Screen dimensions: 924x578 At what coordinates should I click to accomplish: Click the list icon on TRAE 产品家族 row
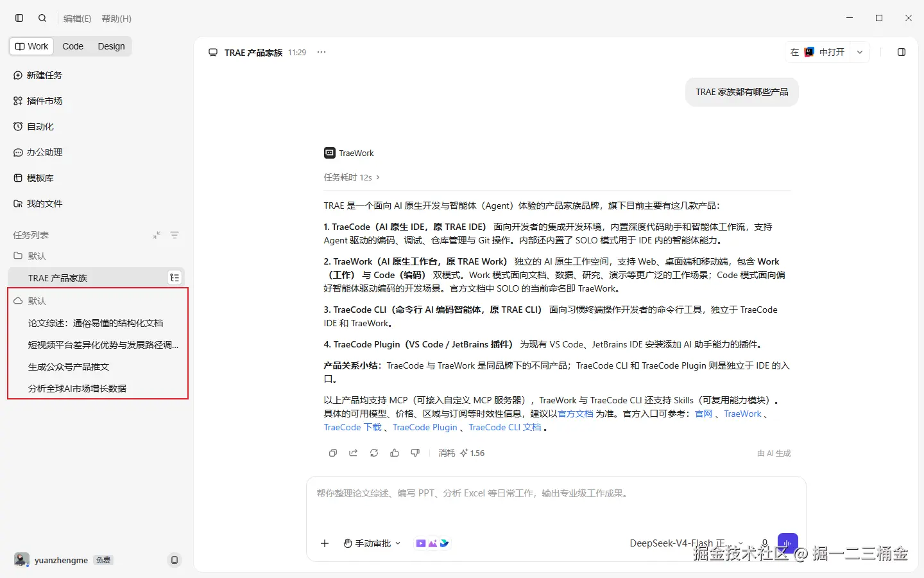point(175,277)
